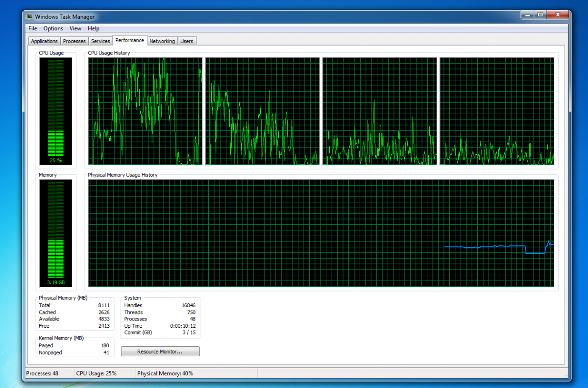Click the Up Time value 0:00:10:12
Screen dimensions: 588x388
[x=184, y=326]
